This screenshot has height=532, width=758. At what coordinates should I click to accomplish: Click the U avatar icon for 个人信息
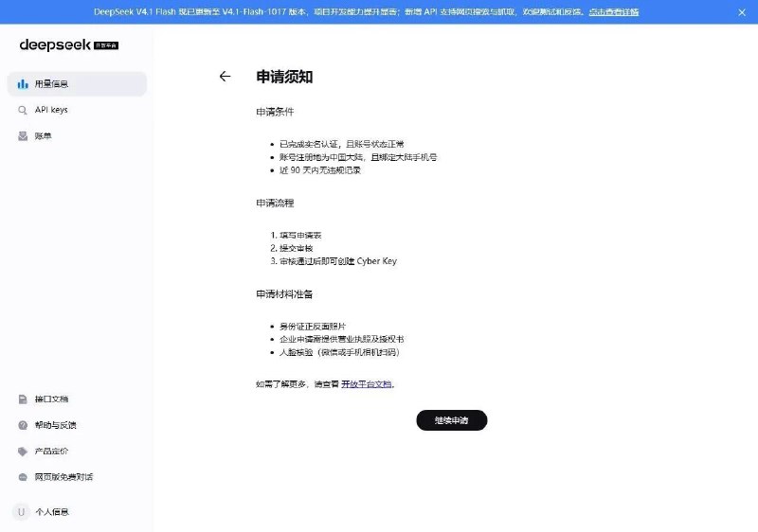(21, 512)
